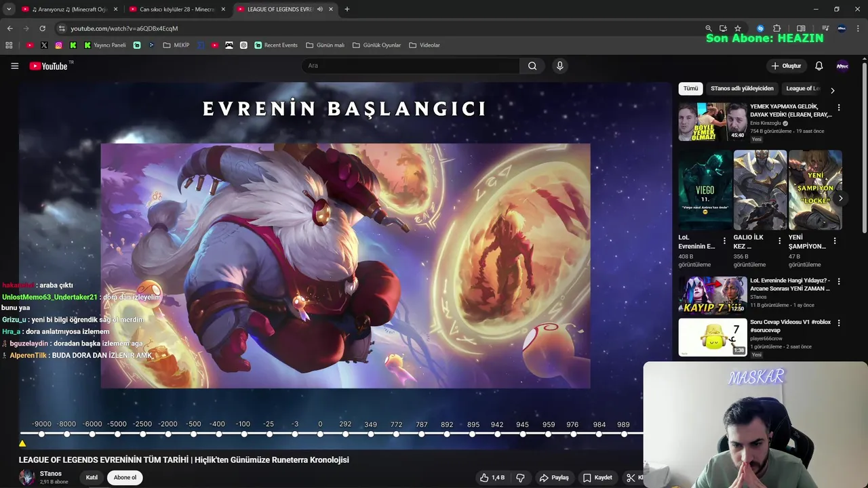The image size is (868, 488).
Task: Click the page vertical scrollbar
Action: 865,148
